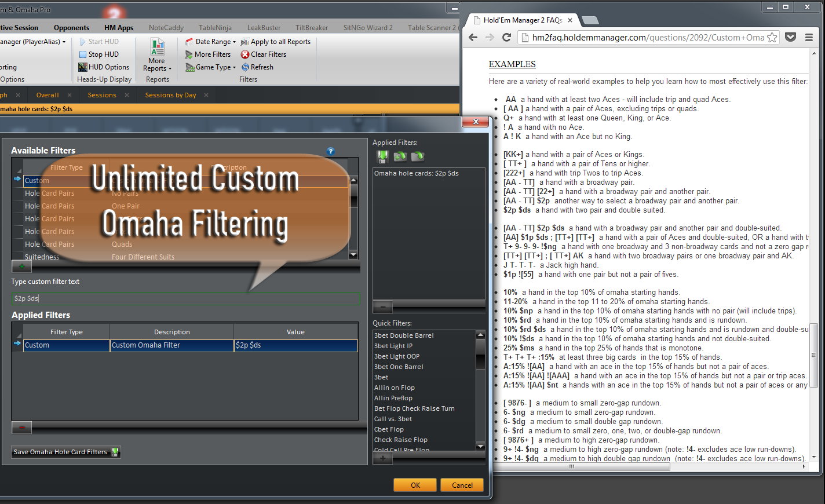Close the Sessions by Day tab
Screen dimensions: 825x504
(x=206, y=95)
